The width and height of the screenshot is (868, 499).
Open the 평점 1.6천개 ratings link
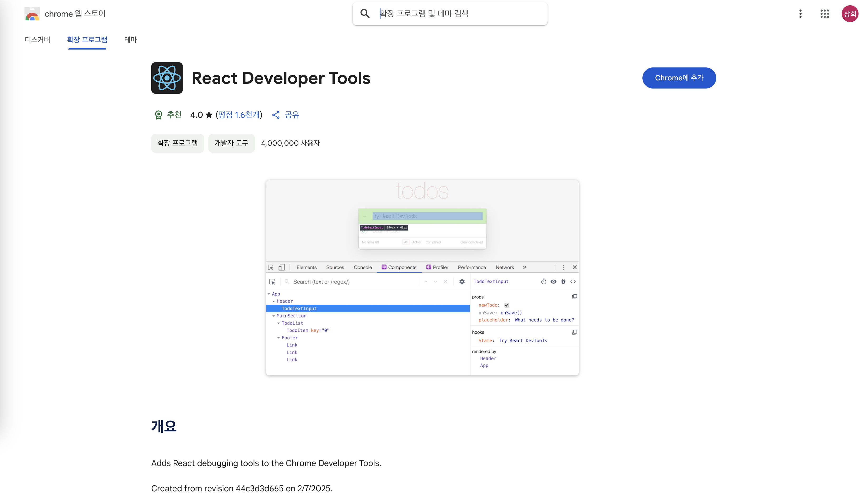(239, 115)
